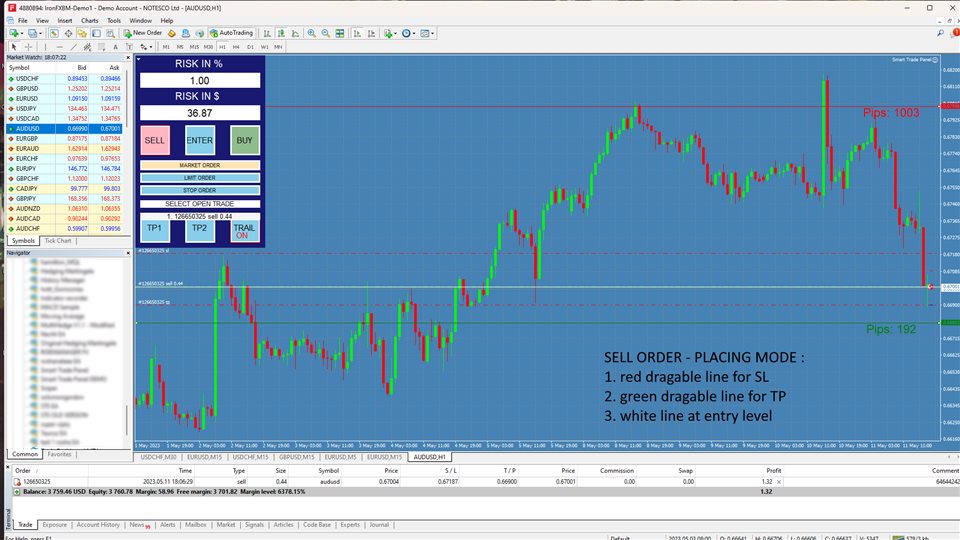Choose the LIMIT ORDER button
This screenshot has height=540, width=960.
click(200, 178)
